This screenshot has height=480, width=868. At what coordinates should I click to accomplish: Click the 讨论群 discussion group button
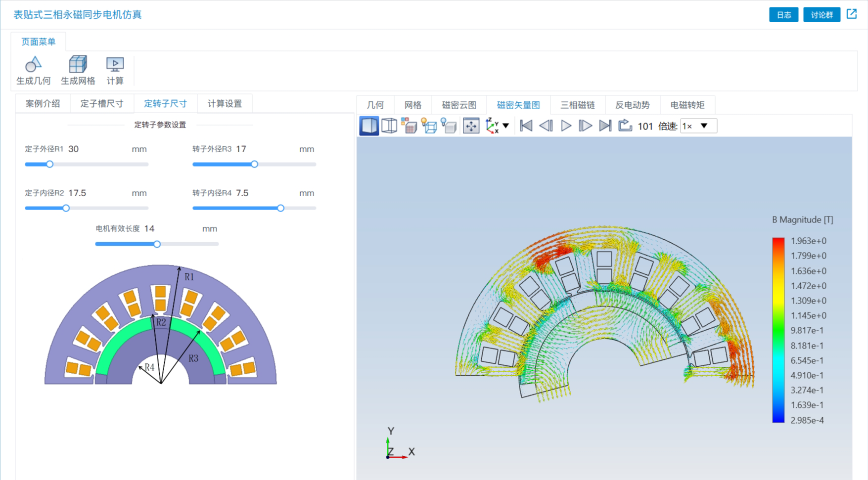tap(822, 15)
